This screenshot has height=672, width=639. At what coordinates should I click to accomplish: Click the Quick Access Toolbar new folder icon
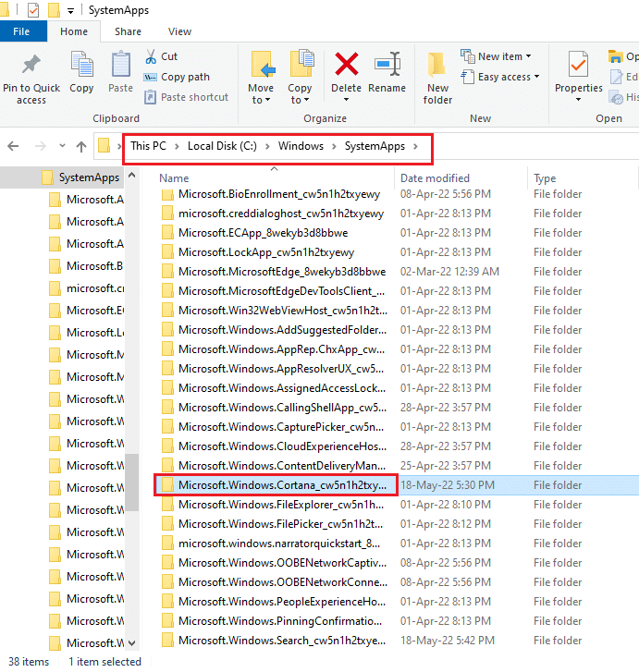[x=54, y=10]
